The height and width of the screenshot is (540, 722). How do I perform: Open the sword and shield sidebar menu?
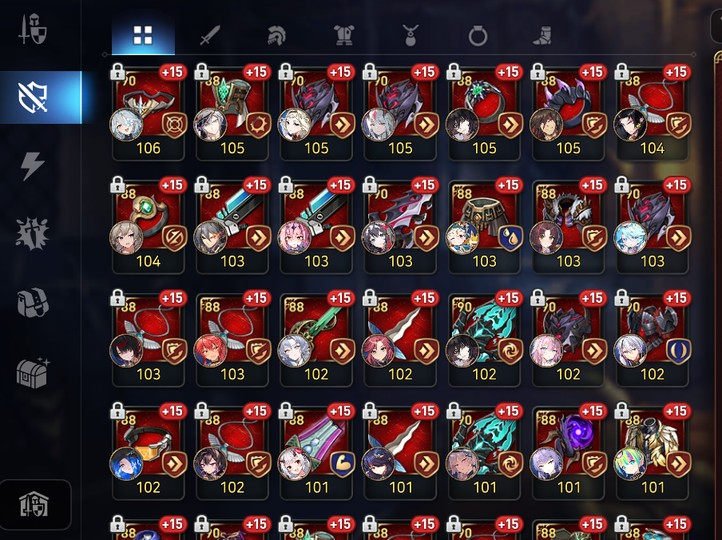(x=32, y=29)
